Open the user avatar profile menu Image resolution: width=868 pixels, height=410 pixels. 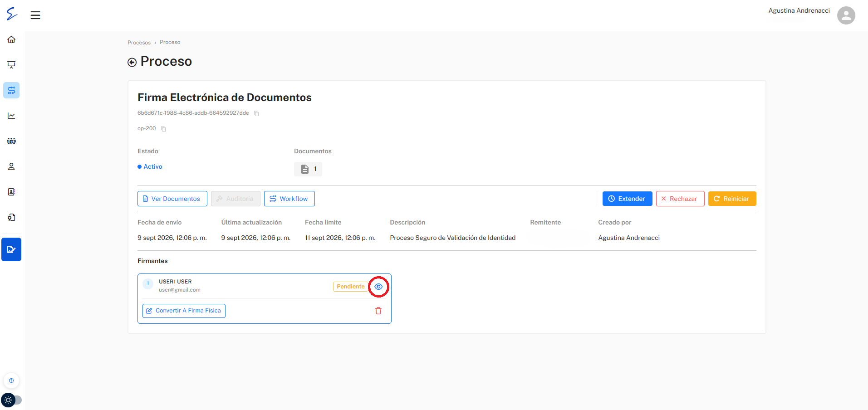[846, 15]
